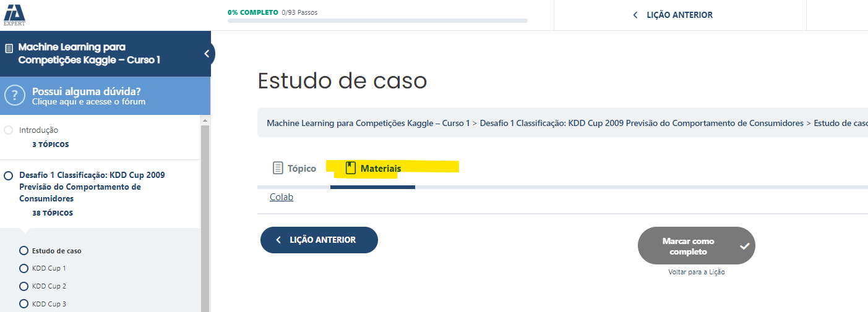The image size is (868, 312).
Task: Click the arrow in top Lição Anterior
Action: [635, 15]
